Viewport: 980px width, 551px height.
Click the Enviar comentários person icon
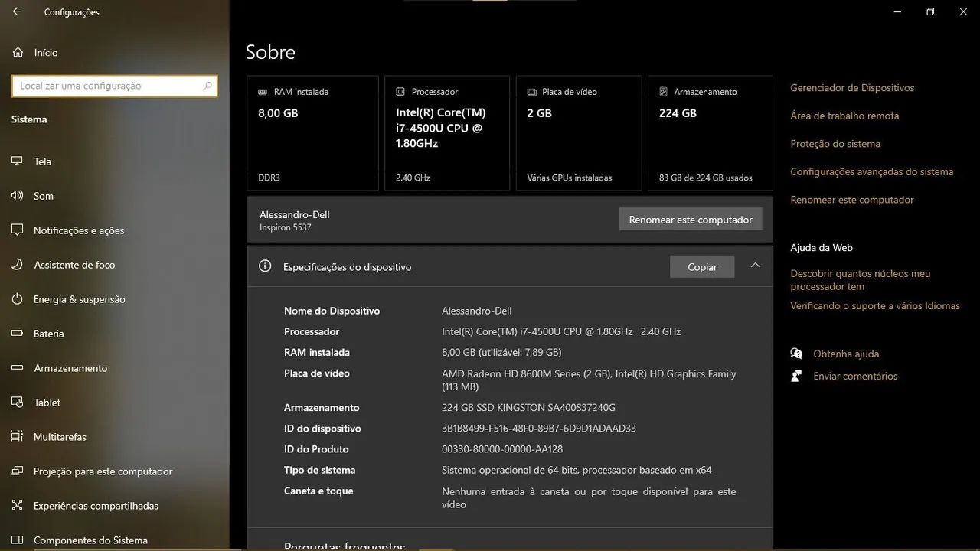[x=797, y=376]
